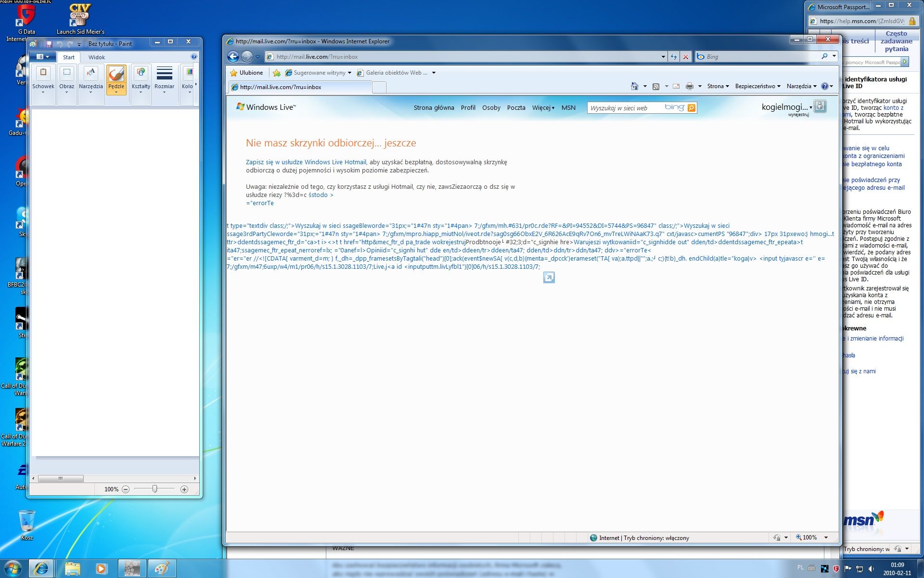The image size is (924, 578).
Task: Click the orange Bing search button
Action: pyautogui.click(x=692, y=108)
